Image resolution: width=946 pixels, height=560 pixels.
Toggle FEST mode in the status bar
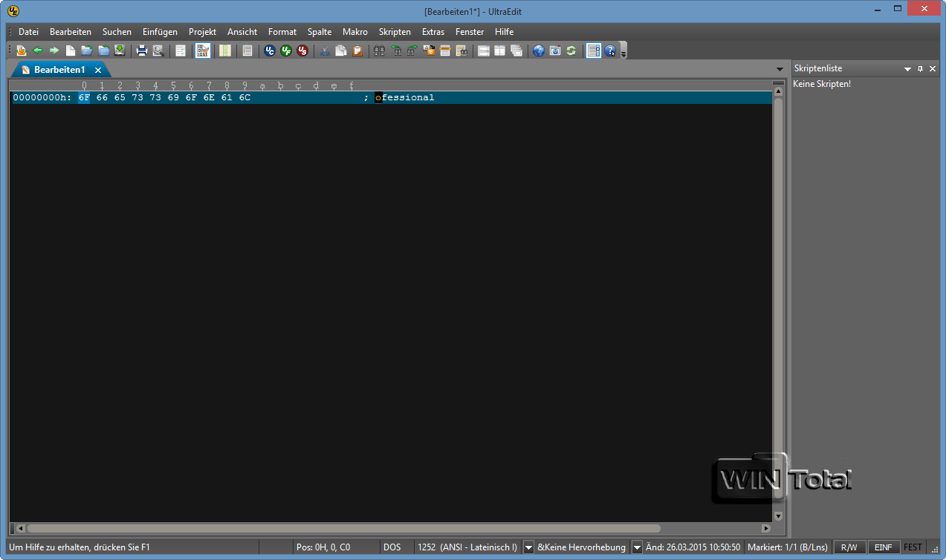[x=913, y=547]
